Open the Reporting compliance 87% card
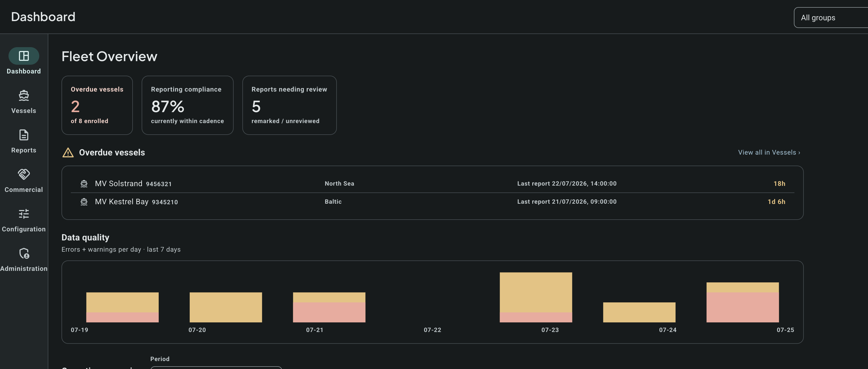The height and width of the screenshot is (369, 868). 187,105
